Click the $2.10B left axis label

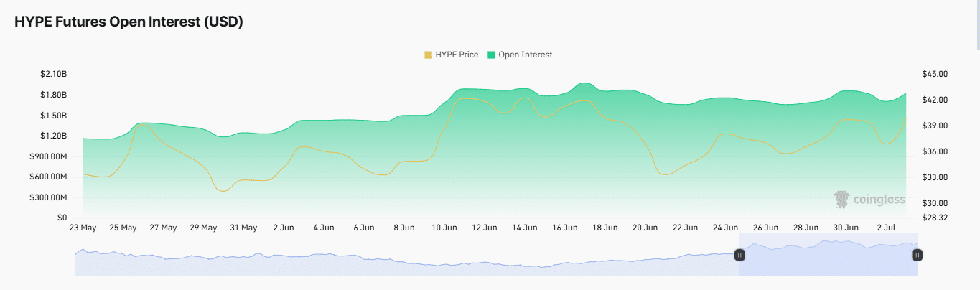pos(53,75)
